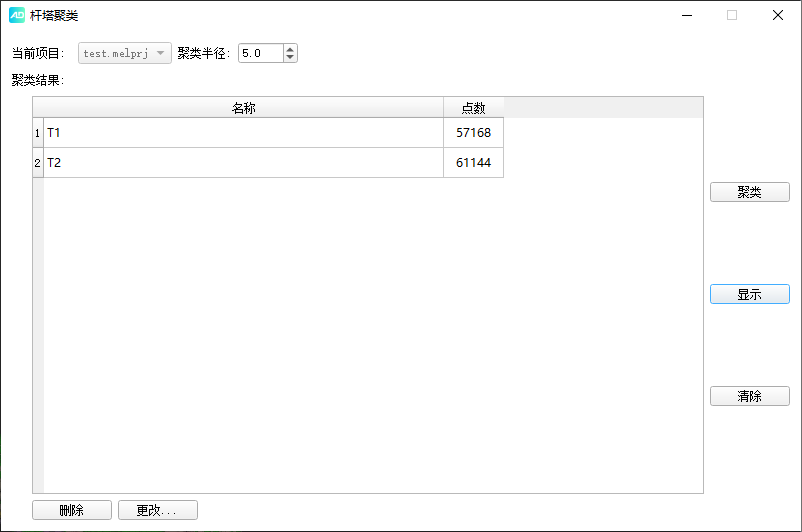Select the 61144 point count cell

point(474,163)
